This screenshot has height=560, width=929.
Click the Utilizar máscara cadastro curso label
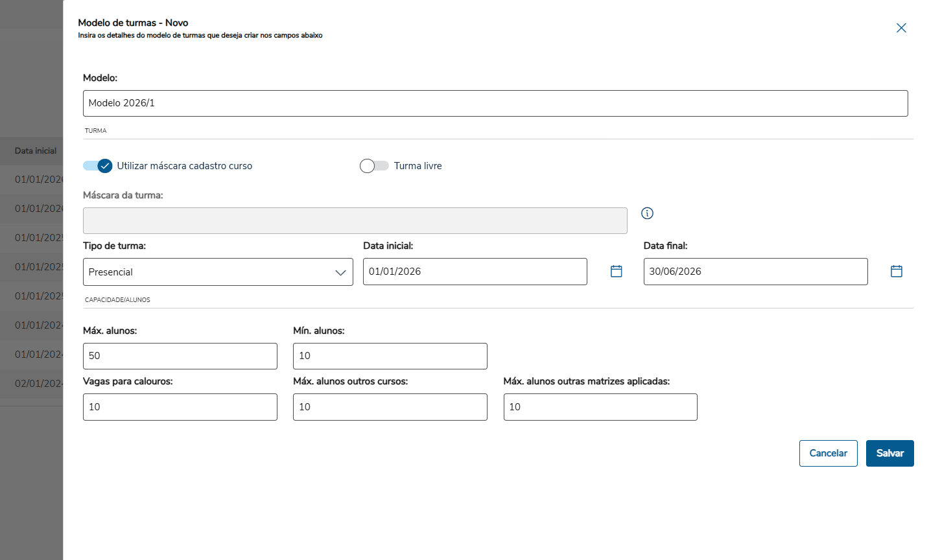[185, 166]
